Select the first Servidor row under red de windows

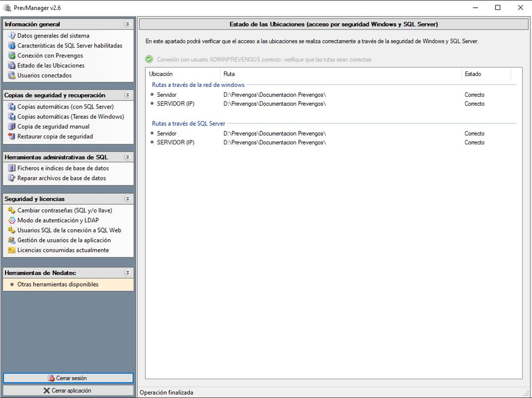167,95
